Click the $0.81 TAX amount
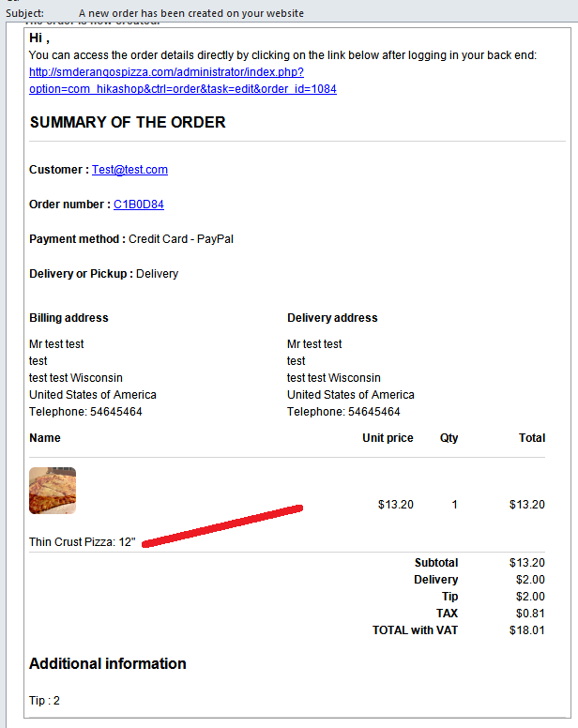The height and width of the screenshot is (728, 578). tap(529, 614)
